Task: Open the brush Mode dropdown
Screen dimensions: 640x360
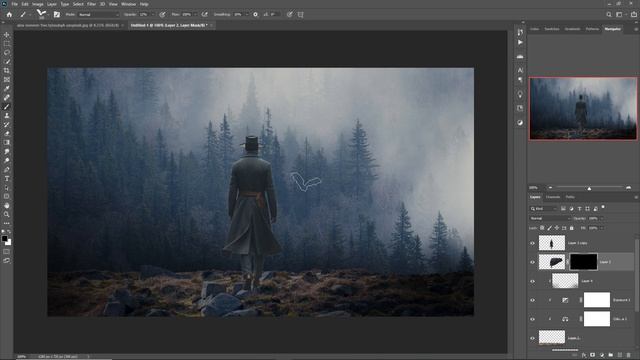Action: click(x=98, y=14)
